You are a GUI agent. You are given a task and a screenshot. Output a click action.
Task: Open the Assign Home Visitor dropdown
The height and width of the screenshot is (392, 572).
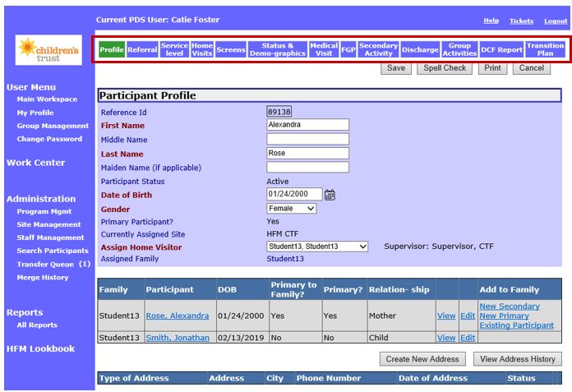[317, 247]
